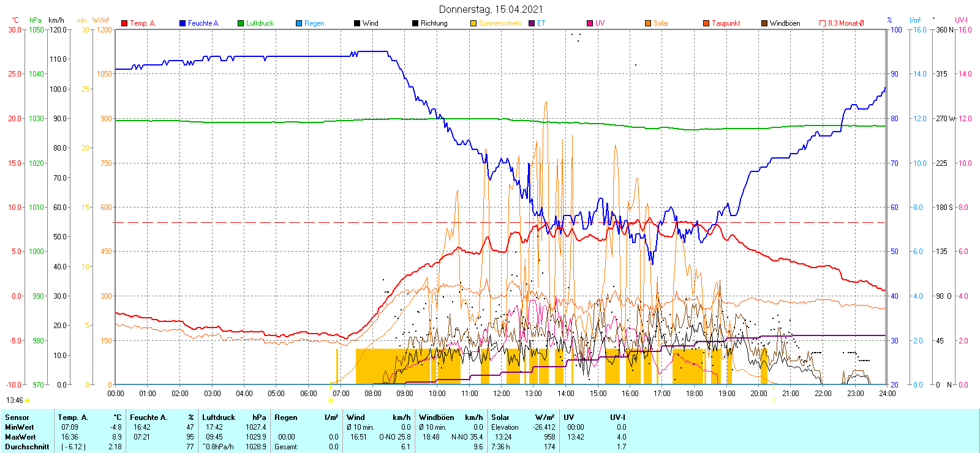Click the solar maximum 958

549,437
